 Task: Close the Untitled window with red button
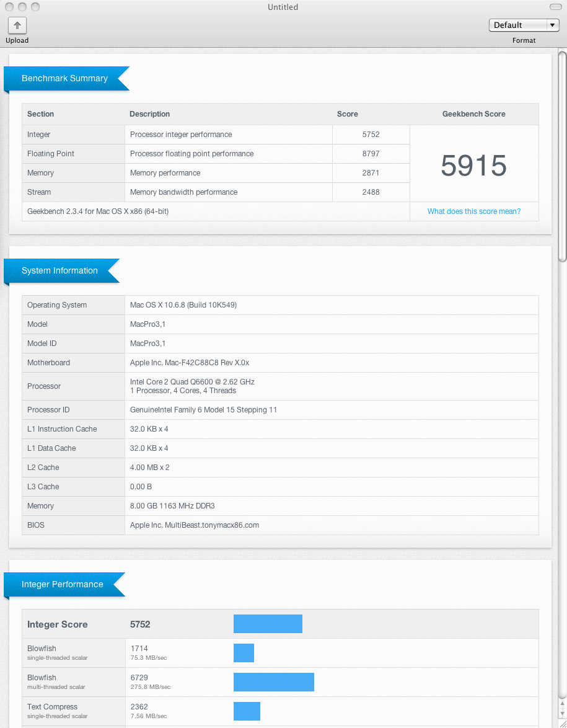(x=8, y=7)
